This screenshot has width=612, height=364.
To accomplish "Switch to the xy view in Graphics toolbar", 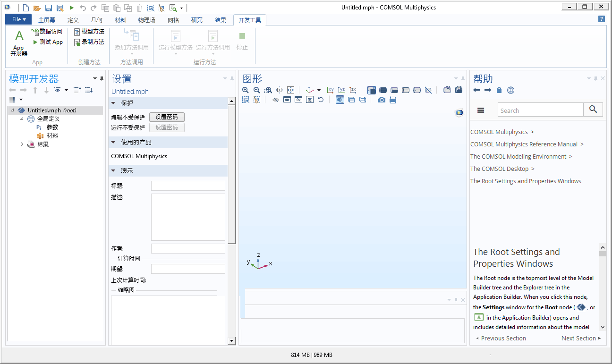I will pyautogui.click(x=330, y=90).
